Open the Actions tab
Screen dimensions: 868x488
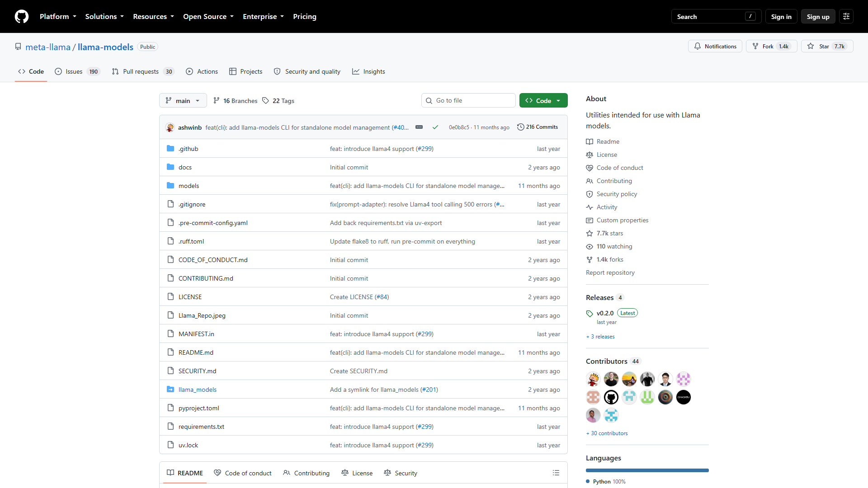coord(202,71)
